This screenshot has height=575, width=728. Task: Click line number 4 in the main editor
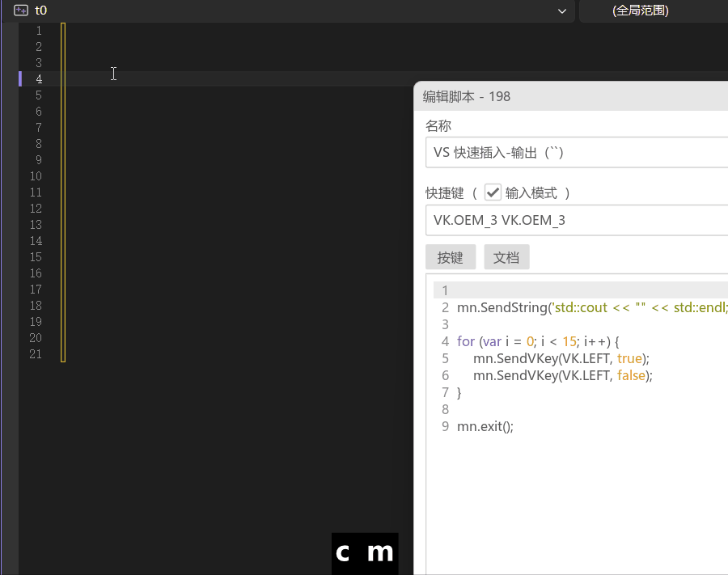tap(38, 79)
